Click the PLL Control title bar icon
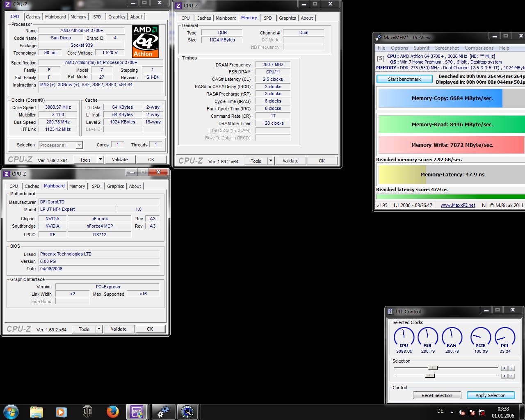This screenshot has height=420, width=525. [390, 311]
